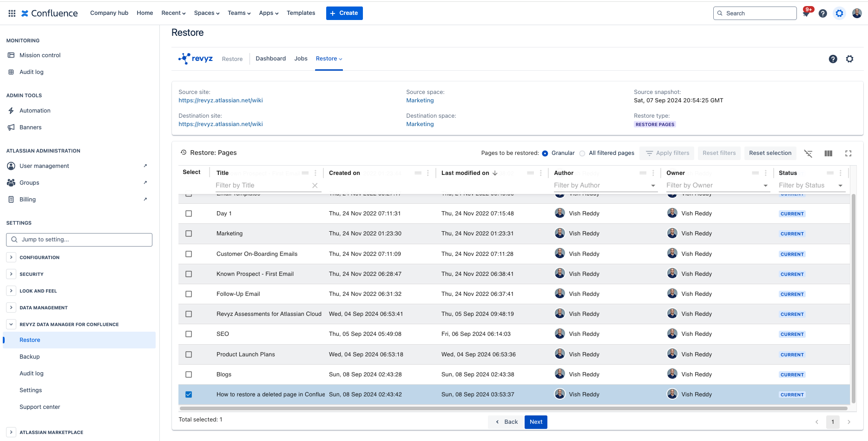Open the Revyz settings gear icon
Image resolution: width=868 pixels, height=441 pixels.
pos(850,59)
